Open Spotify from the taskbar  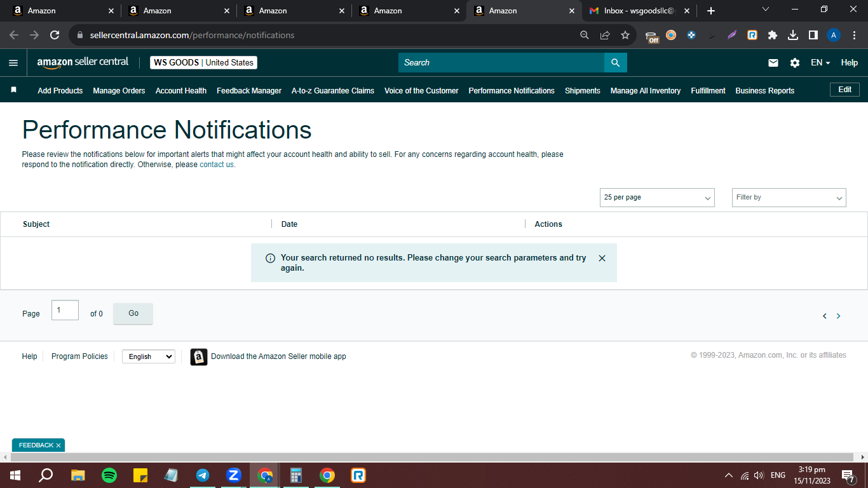[109, 475]
